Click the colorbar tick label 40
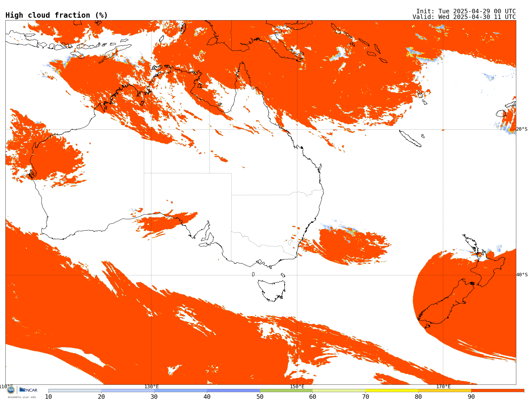Image resolution: width=532 pixels, height=400 pixels. [x=207, y=397]
